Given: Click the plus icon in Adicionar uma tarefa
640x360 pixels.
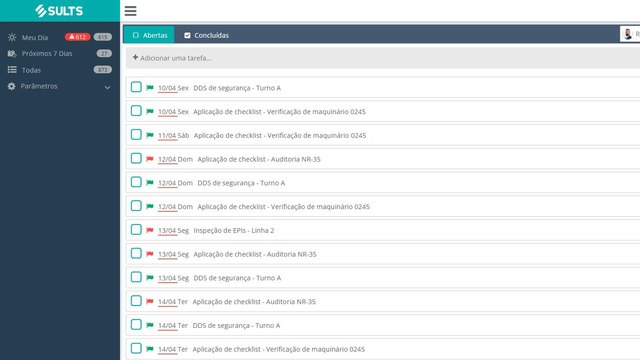Looking at the screenshot, I should click(135, 58).
